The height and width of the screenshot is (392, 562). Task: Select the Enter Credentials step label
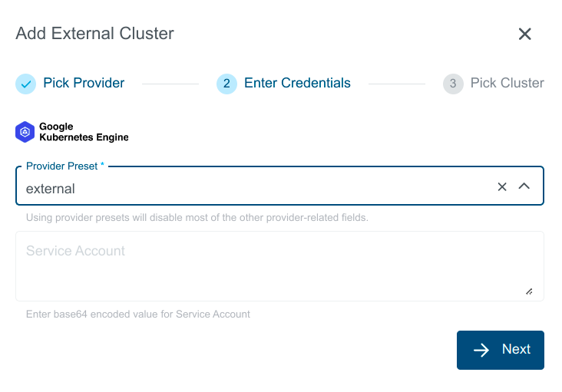click(x=297, y=83)
